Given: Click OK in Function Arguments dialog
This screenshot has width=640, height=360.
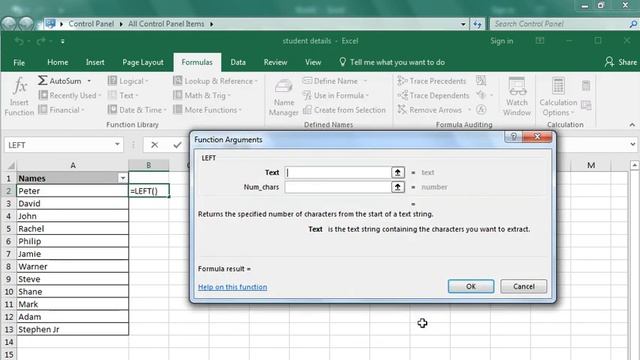Looking at the screenshot, I should coord(471,286).
